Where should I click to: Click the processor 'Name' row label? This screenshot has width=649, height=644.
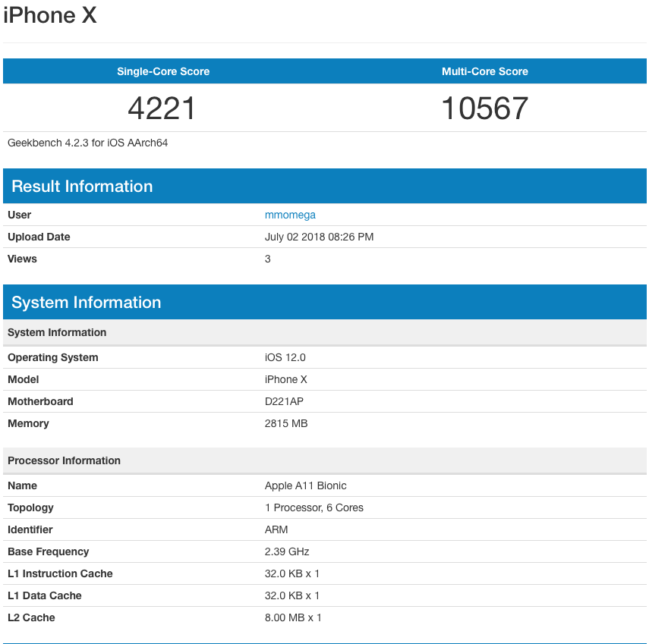coord(22,486)
